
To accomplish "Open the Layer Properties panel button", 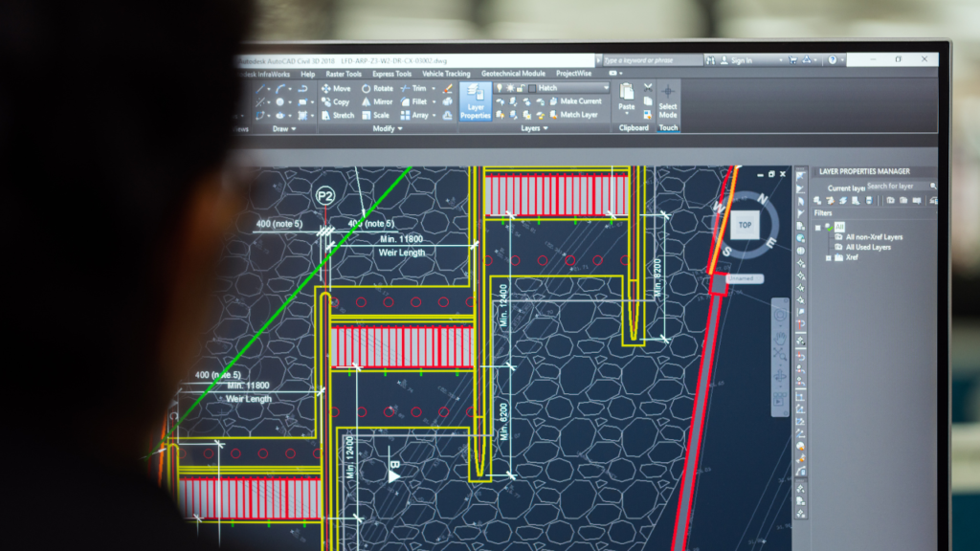I will point(475,101).
